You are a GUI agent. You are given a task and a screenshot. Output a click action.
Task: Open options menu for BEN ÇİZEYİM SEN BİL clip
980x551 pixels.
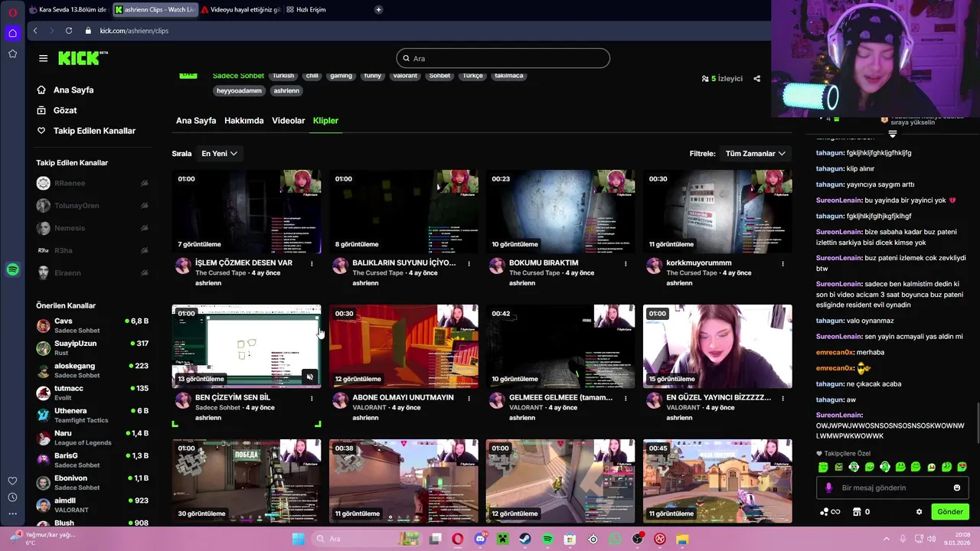click(312, 398)
